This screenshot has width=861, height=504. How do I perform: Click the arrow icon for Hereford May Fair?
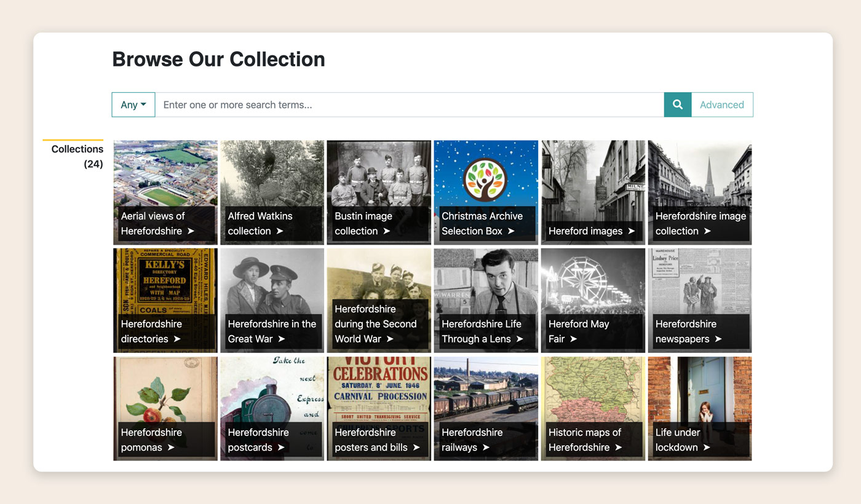[x=573, y=339]
